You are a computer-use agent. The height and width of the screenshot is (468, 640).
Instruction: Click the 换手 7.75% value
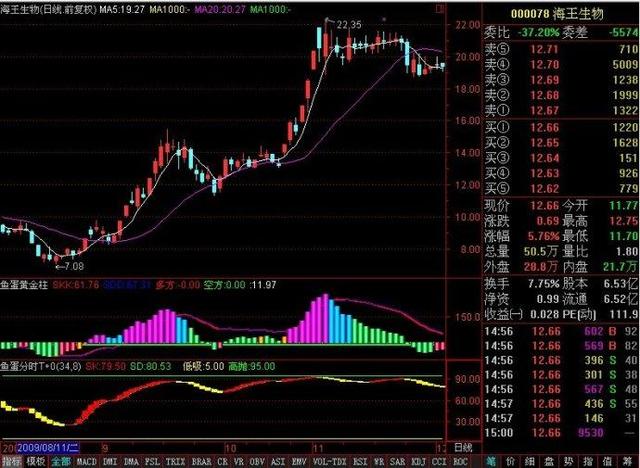coord(543,284)
